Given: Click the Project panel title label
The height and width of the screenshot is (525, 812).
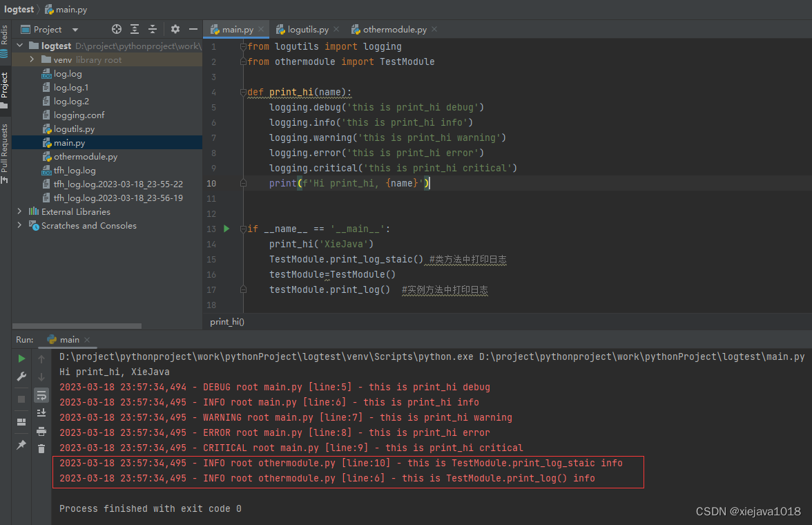Looking at the screenshot, I should tap(48, 30).
